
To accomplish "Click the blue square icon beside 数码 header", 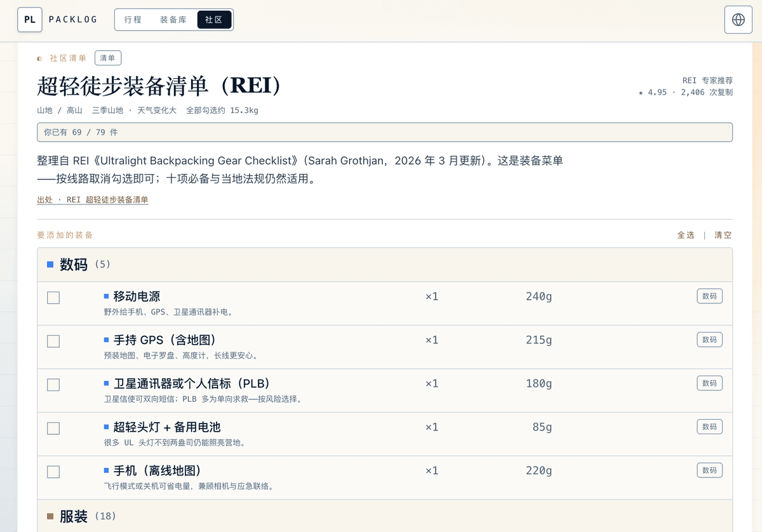I will click(50, 265).
